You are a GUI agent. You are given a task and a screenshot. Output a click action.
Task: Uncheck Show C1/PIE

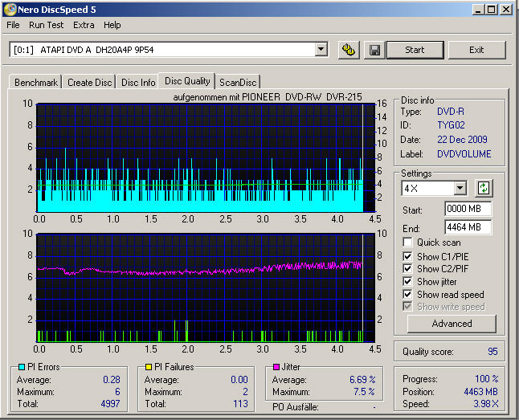pos(408,256)
